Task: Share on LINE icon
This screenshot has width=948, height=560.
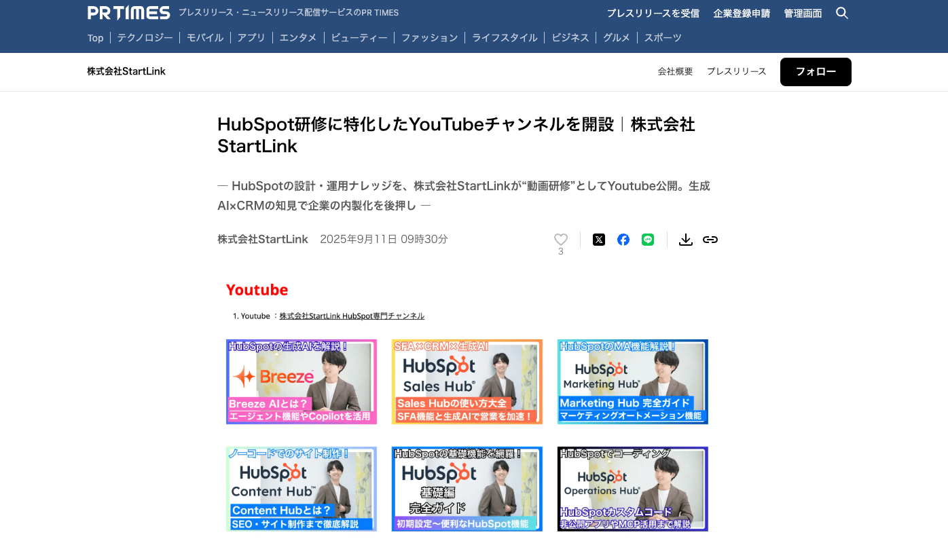Action: point(648,240)
